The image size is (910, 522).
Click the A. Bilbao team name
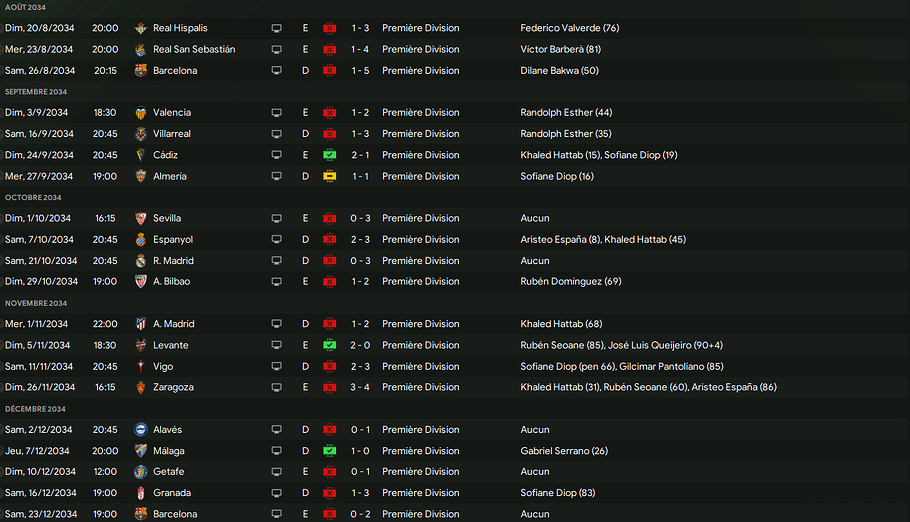(x=171, y=282)
